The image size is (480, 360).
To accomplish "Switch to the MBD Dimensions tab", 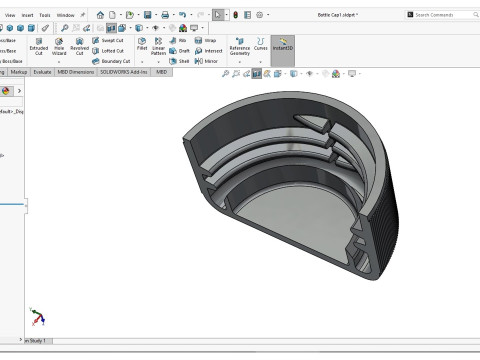I will [76, 72].
